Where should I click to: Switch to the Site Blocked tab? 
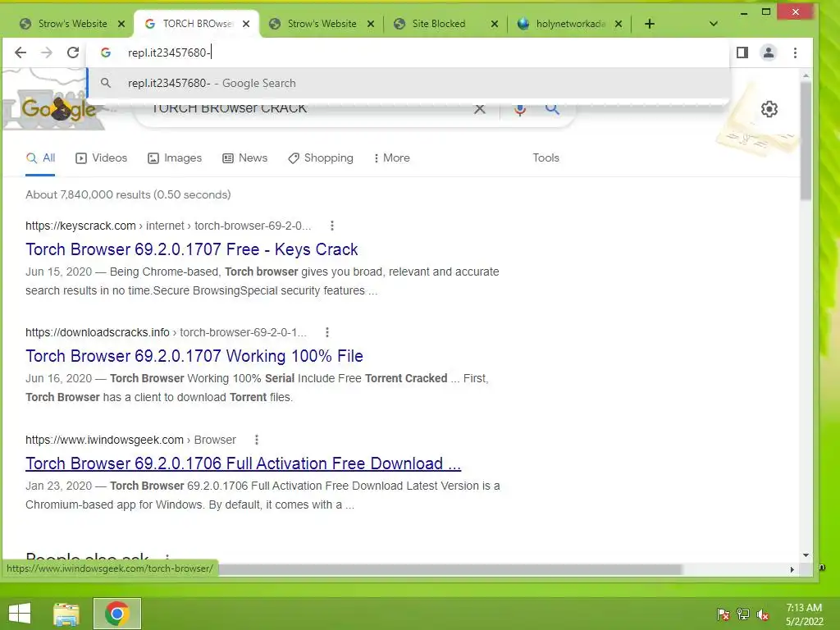click(445, 24)
